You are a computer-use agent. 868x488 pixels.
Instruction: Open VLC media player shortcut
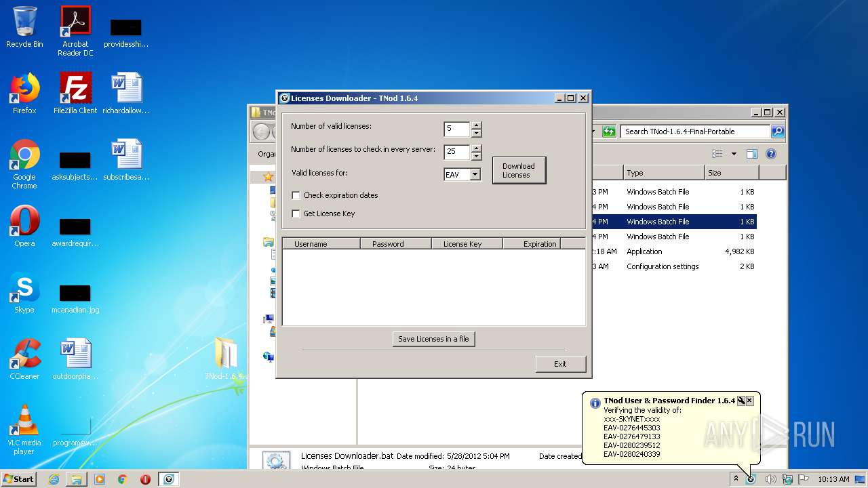[24, 430]
